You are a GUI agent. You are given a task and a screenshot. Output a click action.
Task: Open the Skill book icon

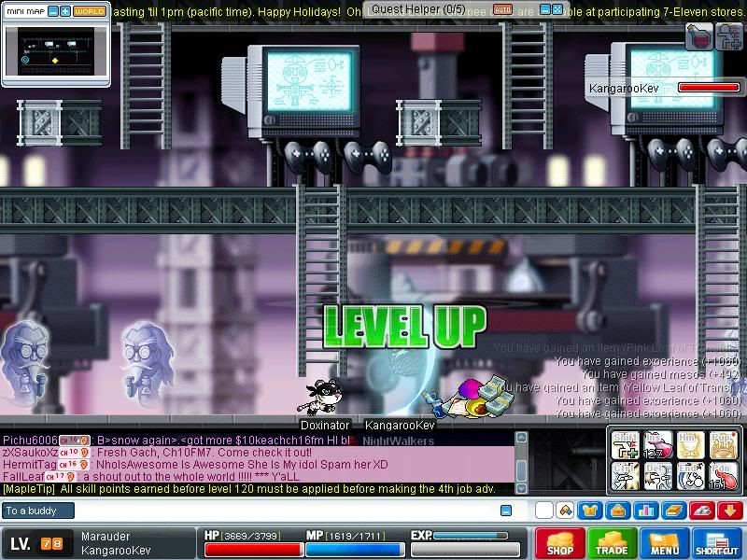(673, 511)
